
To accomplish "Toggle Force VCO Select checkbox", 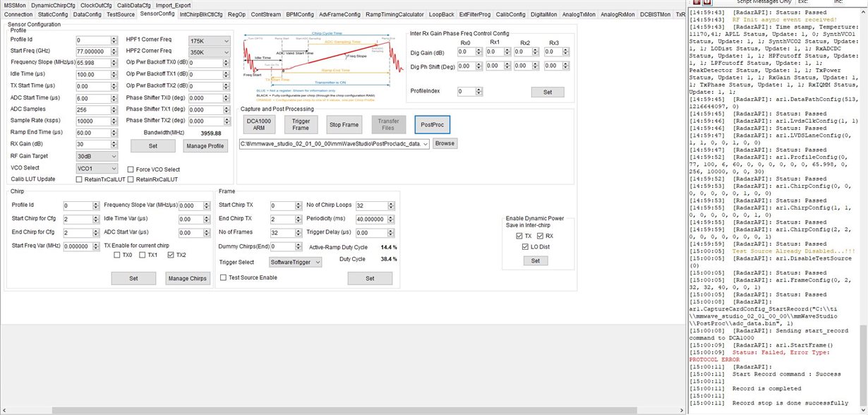I will (131, 169).
